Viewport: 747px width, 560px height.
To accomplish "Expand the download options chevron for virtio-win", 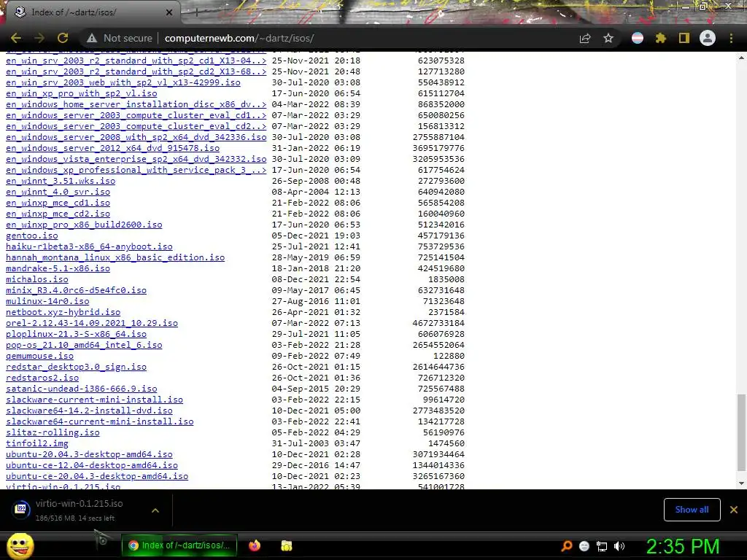I will [155, 510].
